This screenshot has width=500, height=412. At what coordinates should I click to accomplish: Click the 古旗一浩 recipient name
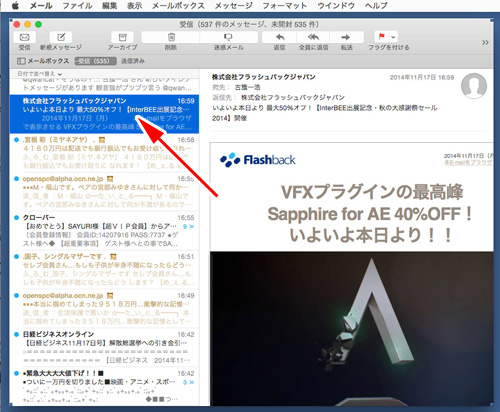247,87
